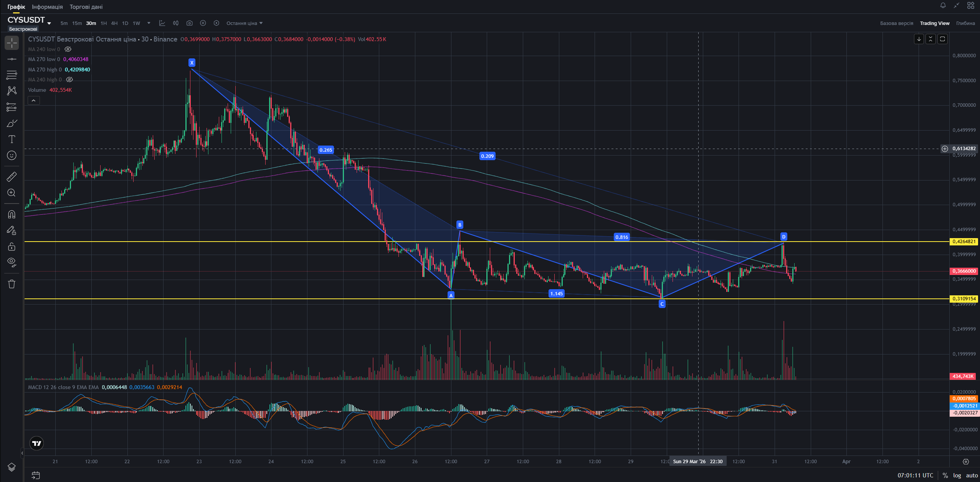Switch to the Глибина depth view
Image resolution: width=980 pixels, height=482 pixels.
pyautogui.click(x=965, y=23)
